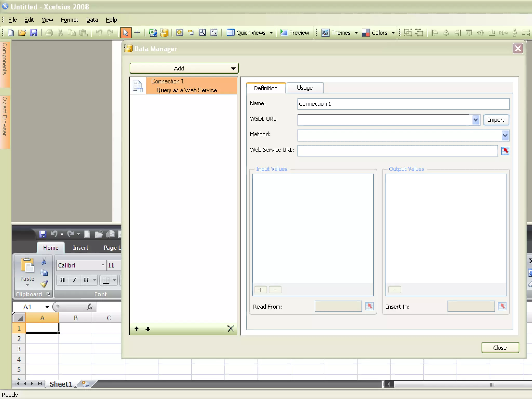This screenshot has width=532, height=399.
Task: Select the Sheet1 worksheet tab
Action: pyautogui.click(x=61, y=384)
